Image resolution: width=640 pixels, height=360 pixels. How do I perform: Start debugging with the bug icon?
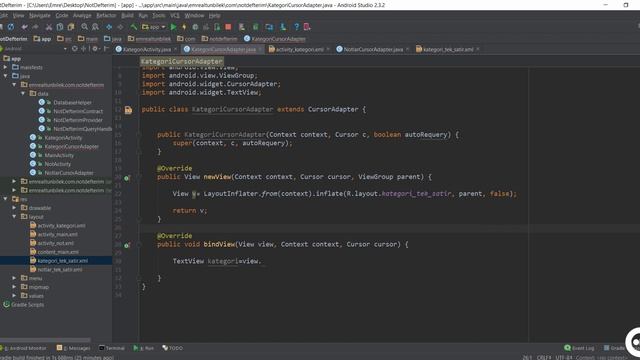(195, 27)
